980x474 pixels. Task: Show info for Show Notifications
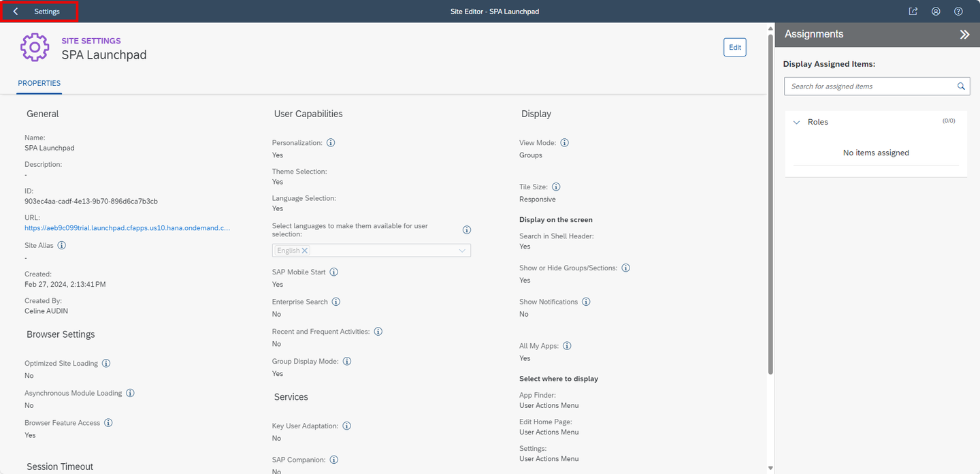586,302
